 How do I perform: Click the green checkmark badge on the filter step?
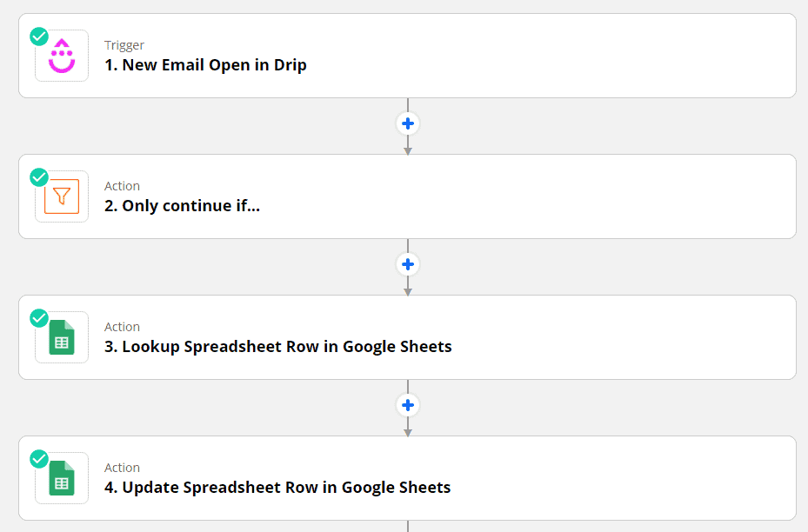tap(39, 177)
